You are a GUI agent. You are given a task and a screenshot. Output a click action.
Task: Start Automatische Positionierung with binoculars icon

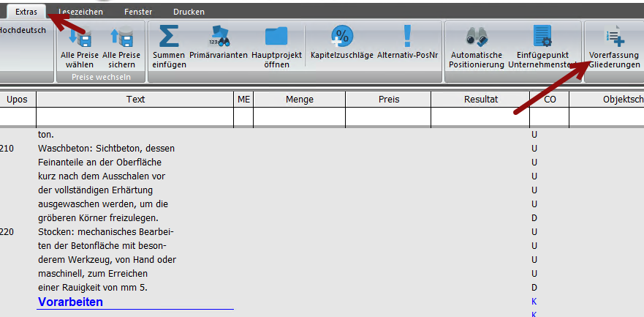click(x=477, y=46)
